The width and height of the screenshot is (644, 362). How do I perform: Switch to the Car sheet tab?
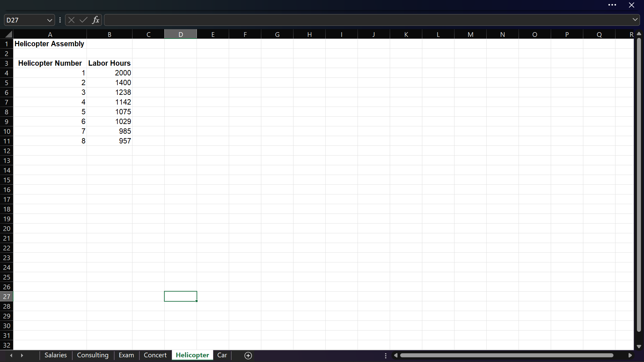click(222, 355)
